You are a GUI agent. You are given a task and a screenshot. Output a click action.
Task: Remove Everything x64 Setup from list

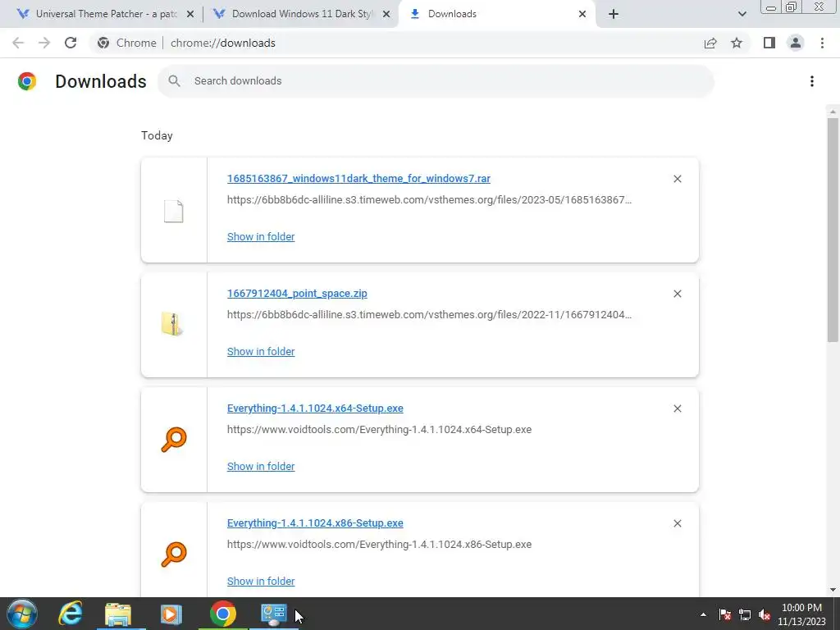click(x=677, y=409)
